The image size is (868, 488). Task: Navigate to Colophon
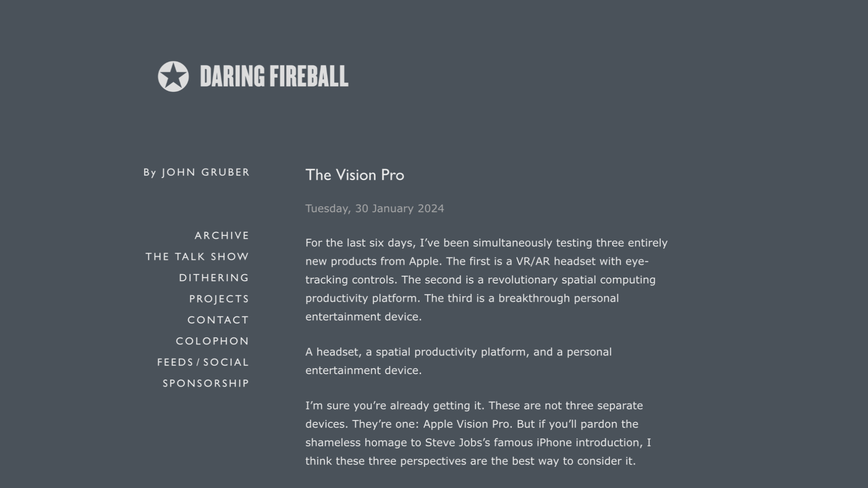click(212, 341)
